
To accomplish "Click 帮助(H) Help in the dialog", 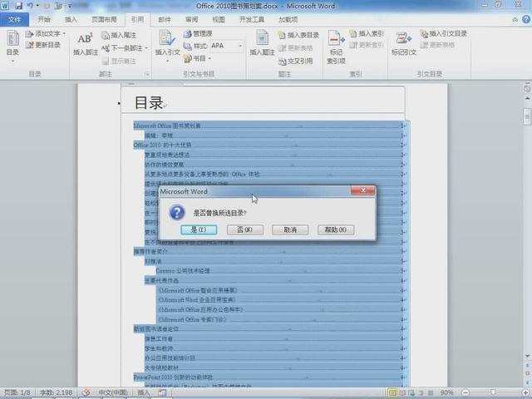I will [x=336, y=229].
